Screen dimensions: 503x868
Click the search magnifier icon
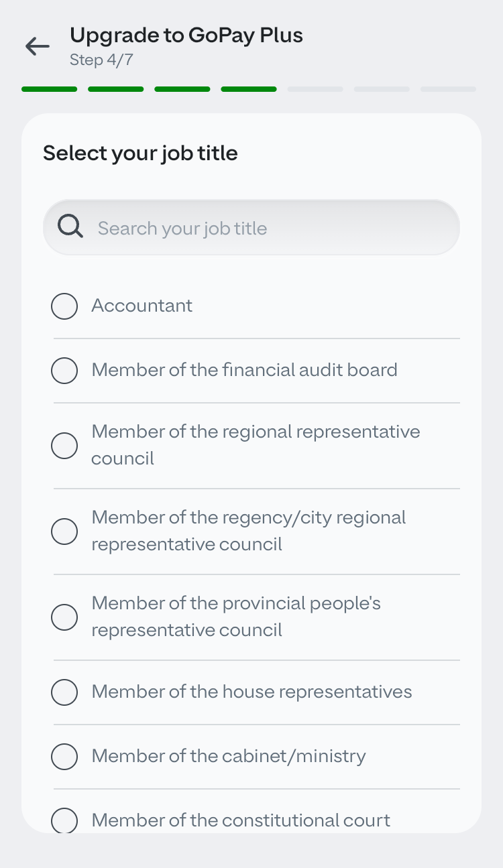coord(70,227)
